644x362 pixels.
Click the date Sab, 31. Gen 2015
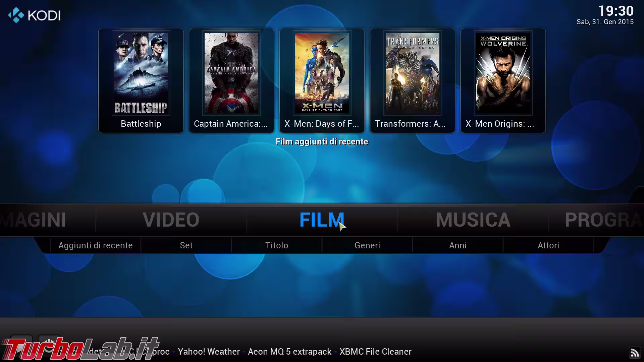click(605, 22)
